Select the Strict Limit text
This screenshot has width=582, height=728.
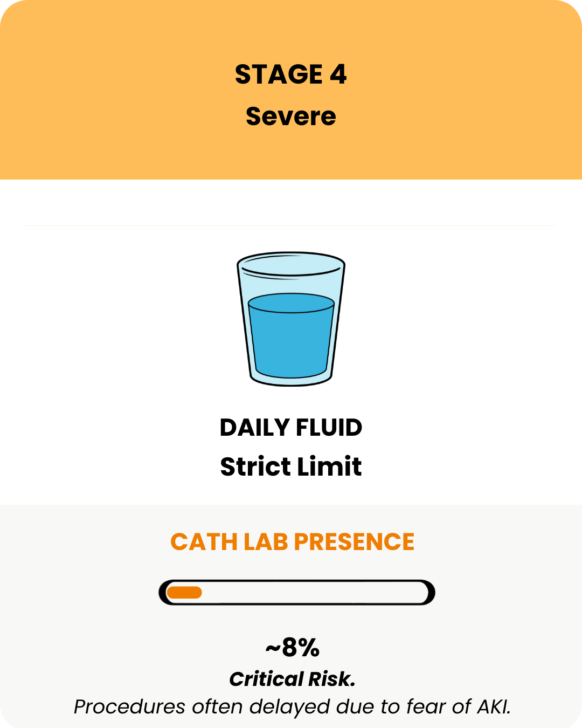291,466
